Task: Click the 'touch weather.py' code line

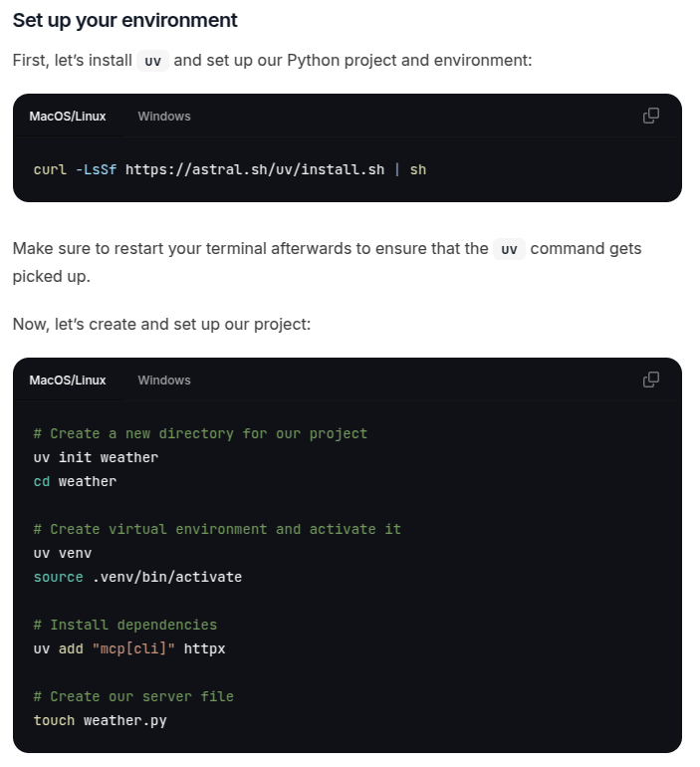Action: (101, 721)
